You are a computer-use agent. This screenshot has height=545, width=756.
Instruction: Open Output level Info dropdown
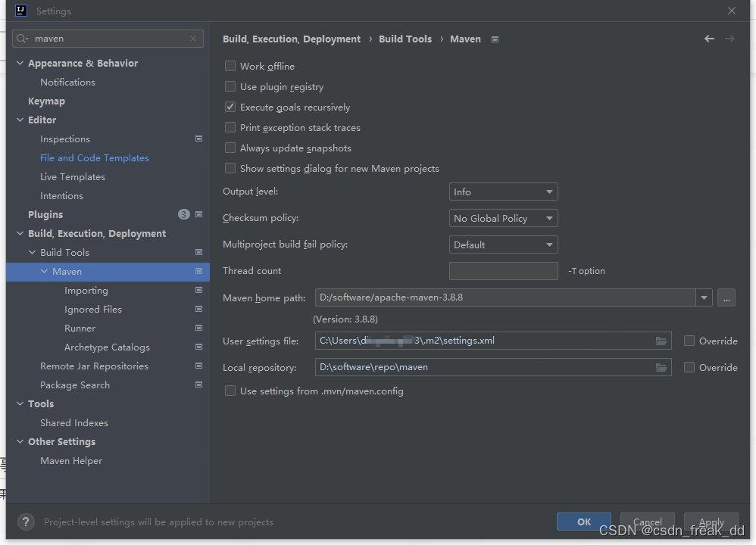pos(503,192)
